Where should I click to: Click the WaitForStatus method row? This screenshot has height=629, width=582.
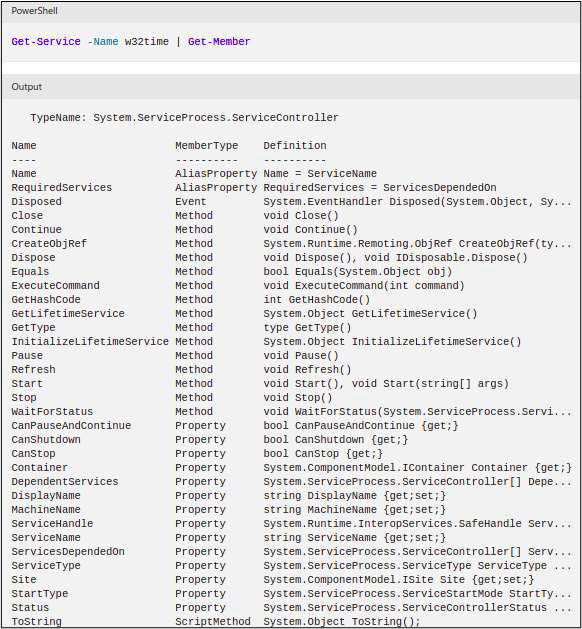[x=291, y=412]
